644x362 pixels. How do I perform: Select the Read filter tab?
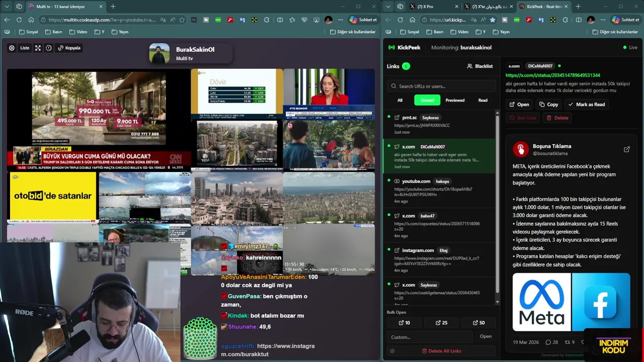(x=482, y=100)
